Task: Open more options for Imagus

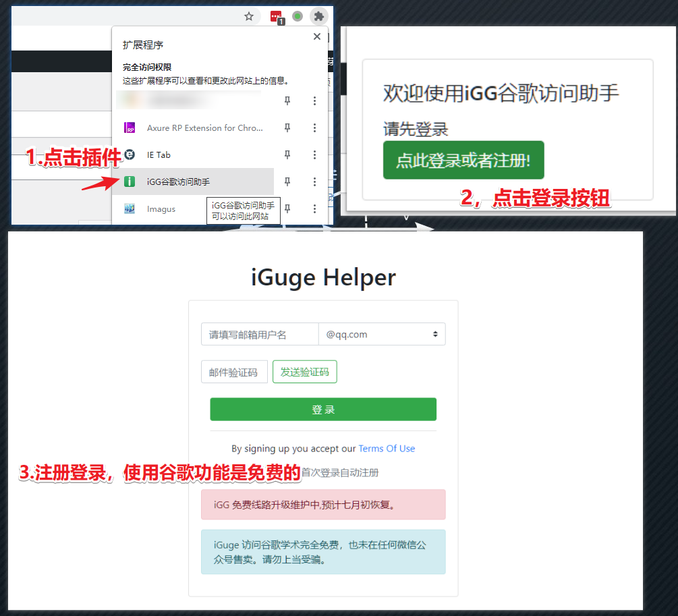Action: click(x=314, y=208)
